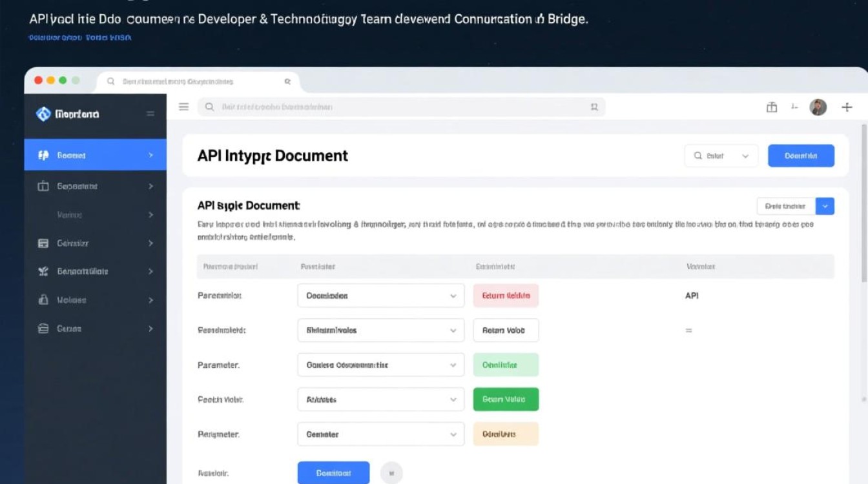Click the magnifier icon in the top search bar
Screen dimensions: 868x484
(209, 107)
